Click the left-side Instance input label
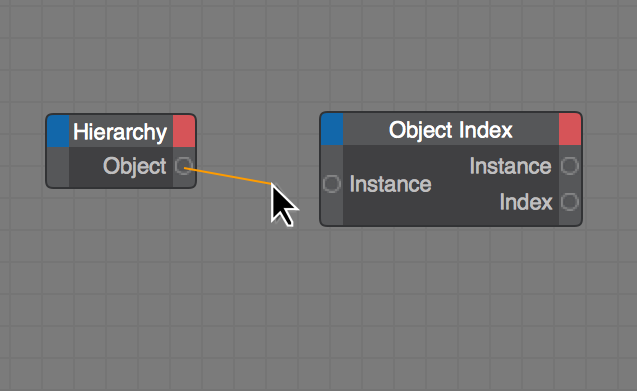 click(390, 184)
